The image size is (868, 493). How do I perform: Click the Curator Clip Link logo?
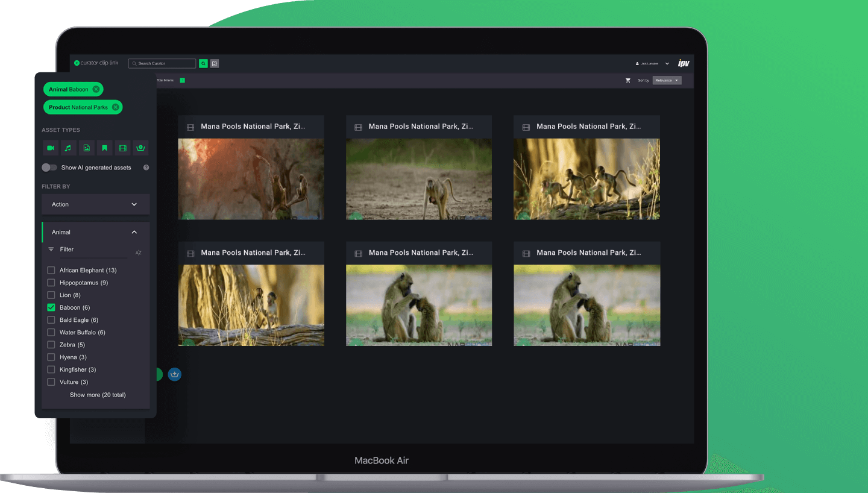point(96,63)
